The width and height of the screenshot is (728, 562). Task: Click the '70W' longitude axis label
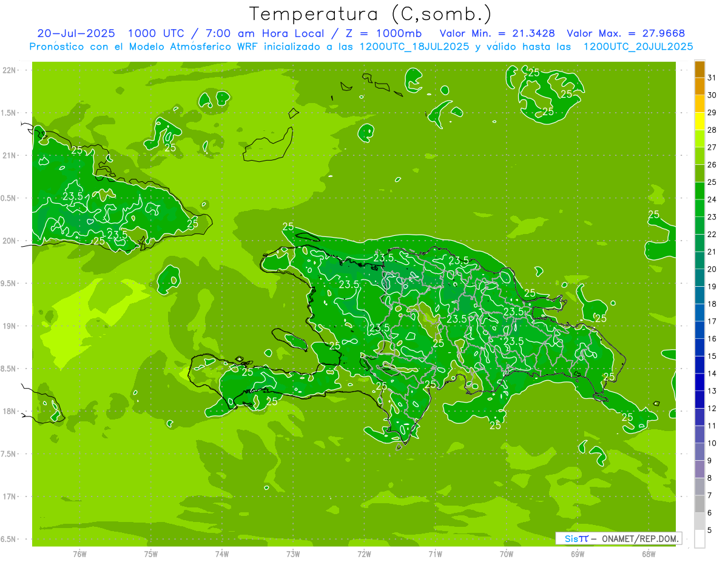point(507,554)
